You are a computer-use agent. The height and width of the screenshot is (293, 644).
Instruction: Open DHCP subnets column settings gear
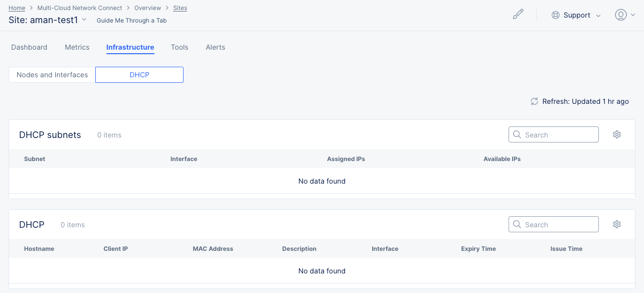[617, 134]
